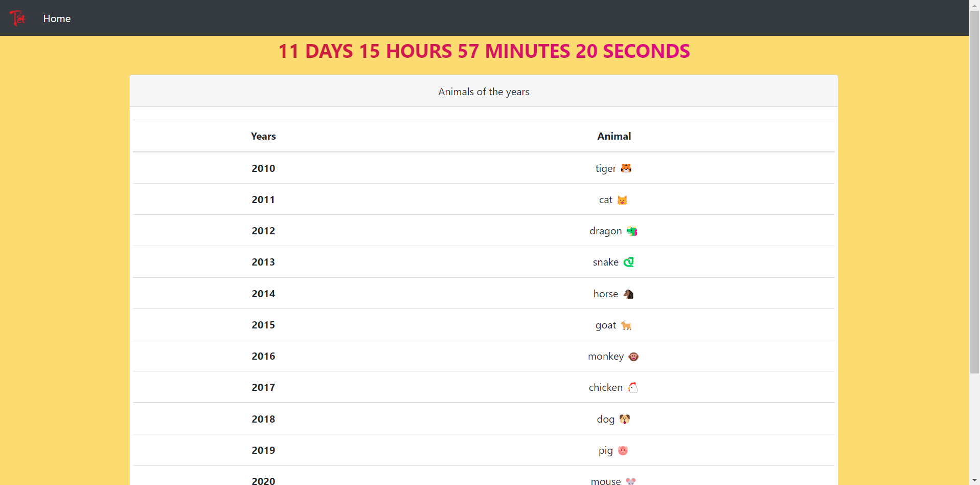
Task: Click the goat emoji icon
Action: 626,325
